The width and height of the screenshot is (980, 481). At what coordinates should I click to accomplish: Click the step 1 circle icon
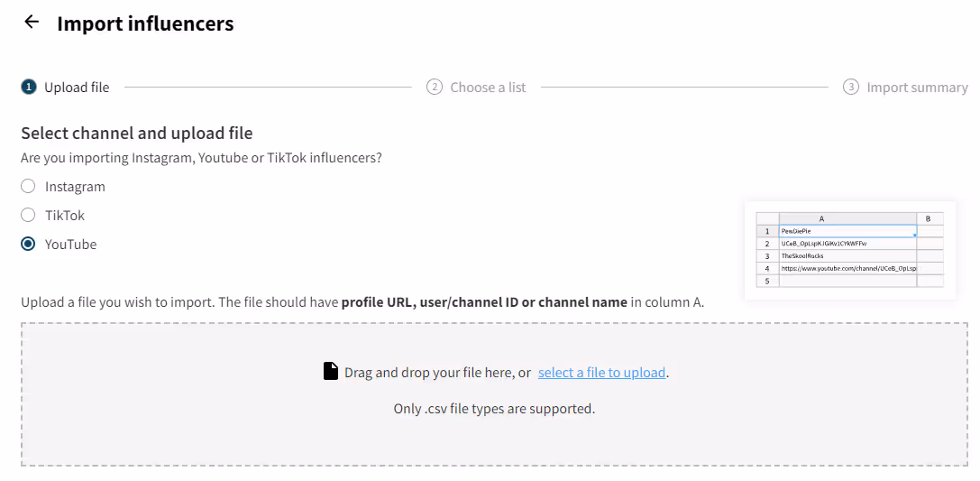tap(28, 87)
